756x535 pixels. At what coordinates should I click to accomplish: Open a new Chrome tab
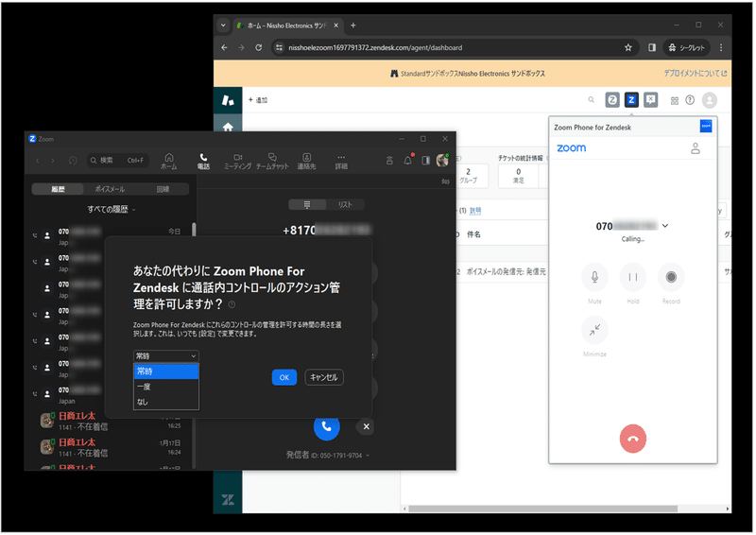(353, 26)
